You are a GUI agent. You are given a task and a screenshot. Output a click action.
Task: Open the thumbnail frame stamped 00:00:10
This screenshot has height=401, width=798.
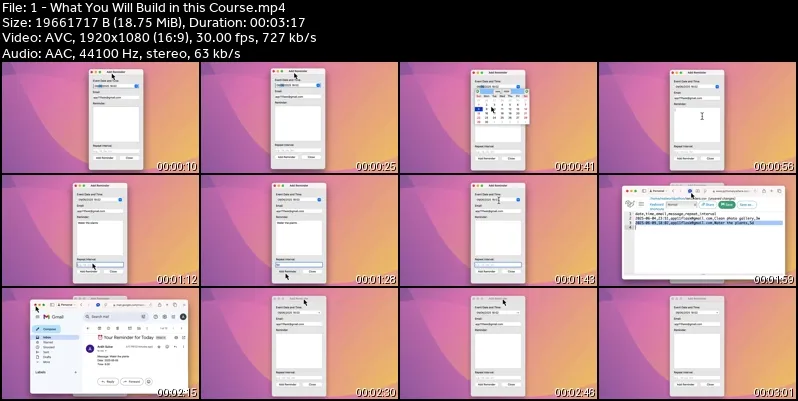pyautogui.click(x=100, y=118)
